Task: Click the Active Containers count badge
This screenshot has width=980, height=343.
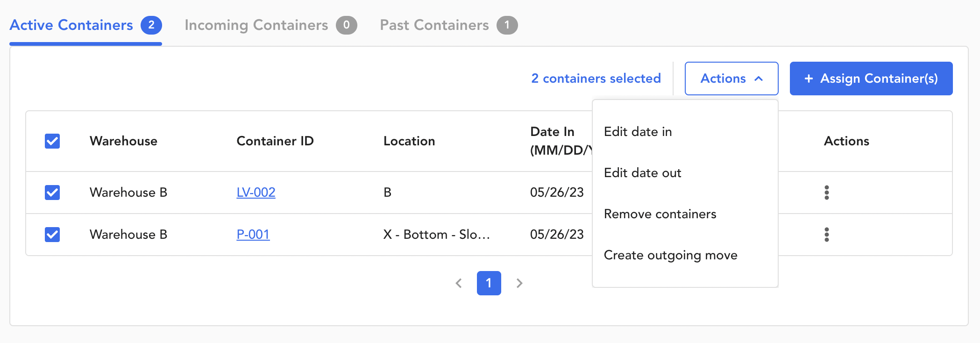Action: 151,25
